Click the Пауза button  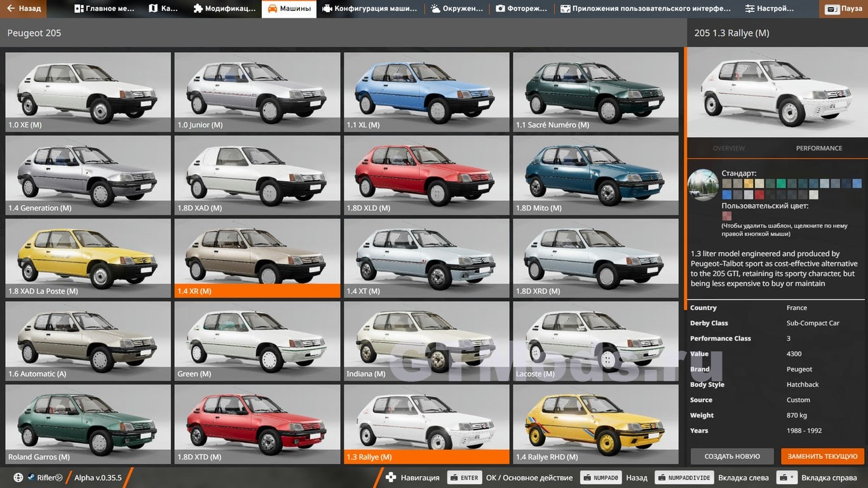(x=844, y=9)
